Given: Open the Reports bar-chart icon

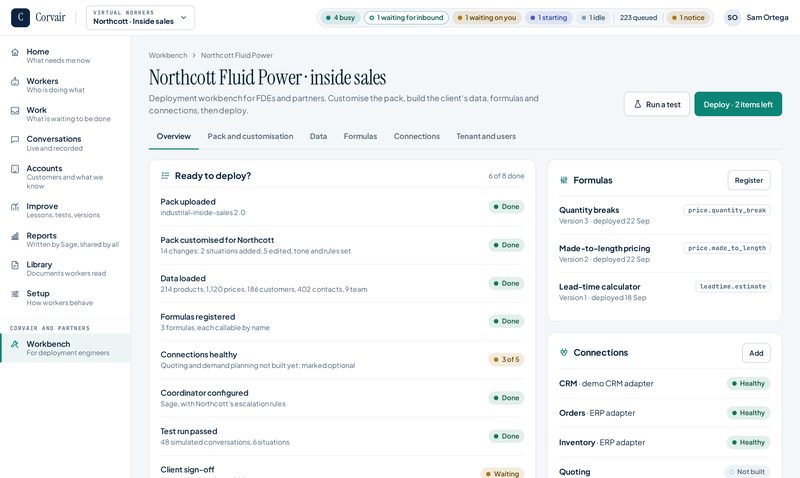Looking at the screenshot, I should coord(15,236).
